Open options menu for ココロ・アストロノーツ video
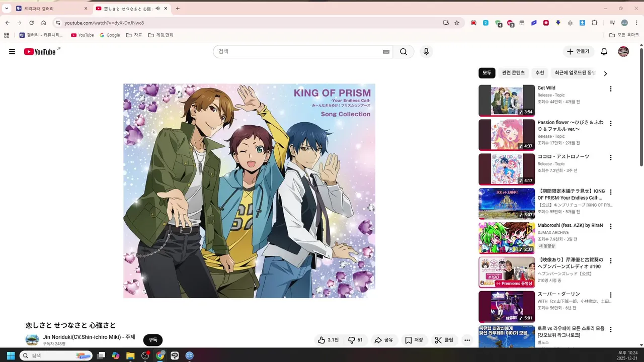 611,157
